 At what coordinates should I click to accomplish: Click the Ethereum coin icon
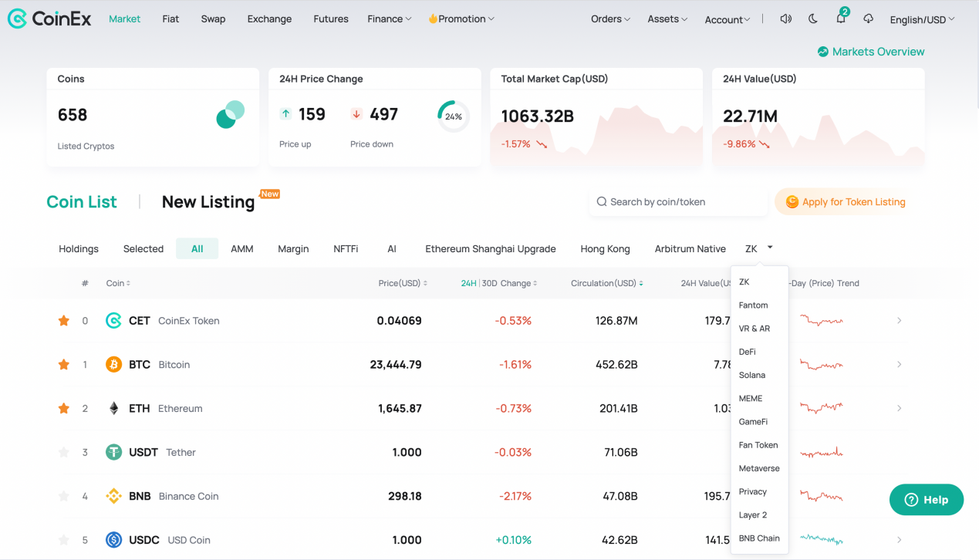(113, 409)
